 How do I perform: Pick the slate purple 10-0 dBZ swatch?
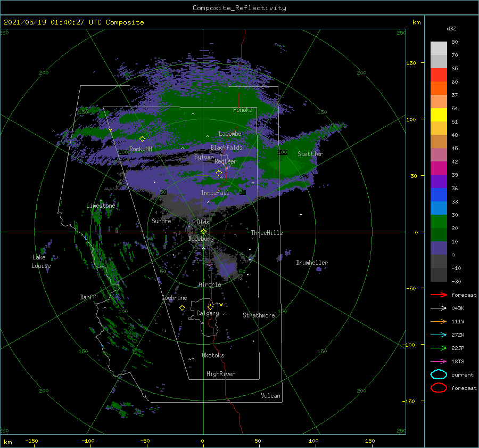click(x=439, y=248)
